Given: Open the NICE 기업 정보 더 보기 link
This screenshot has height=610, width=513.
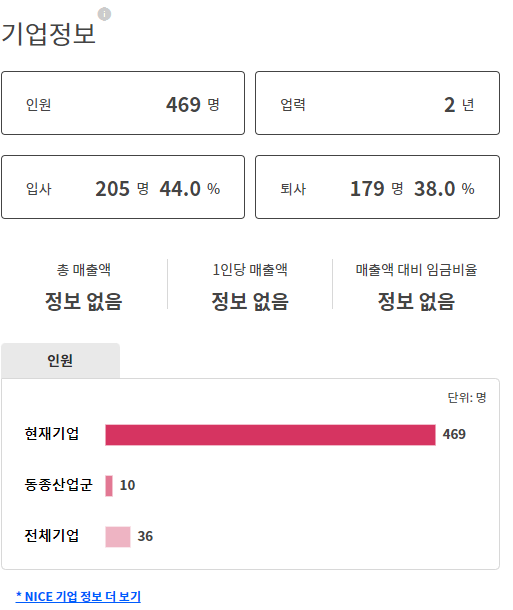Looking at the screenshot, I should point(78,596).
